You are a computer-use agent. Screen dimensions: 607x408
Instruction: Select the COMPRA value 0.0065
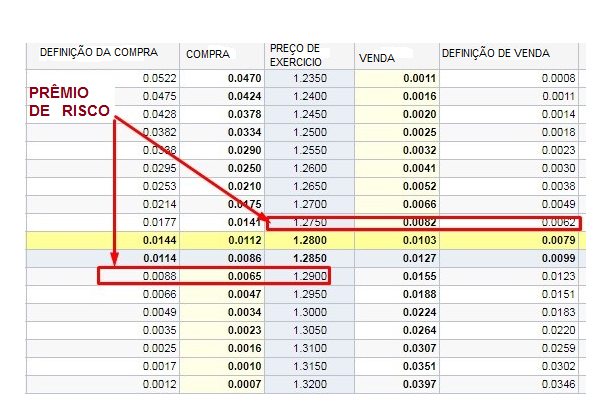pyautogui.click(x=245, y=275)
